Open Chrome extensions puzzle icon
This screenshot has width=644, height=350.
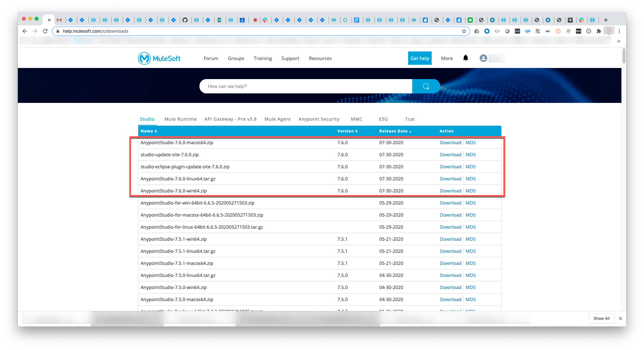point(599,31)
